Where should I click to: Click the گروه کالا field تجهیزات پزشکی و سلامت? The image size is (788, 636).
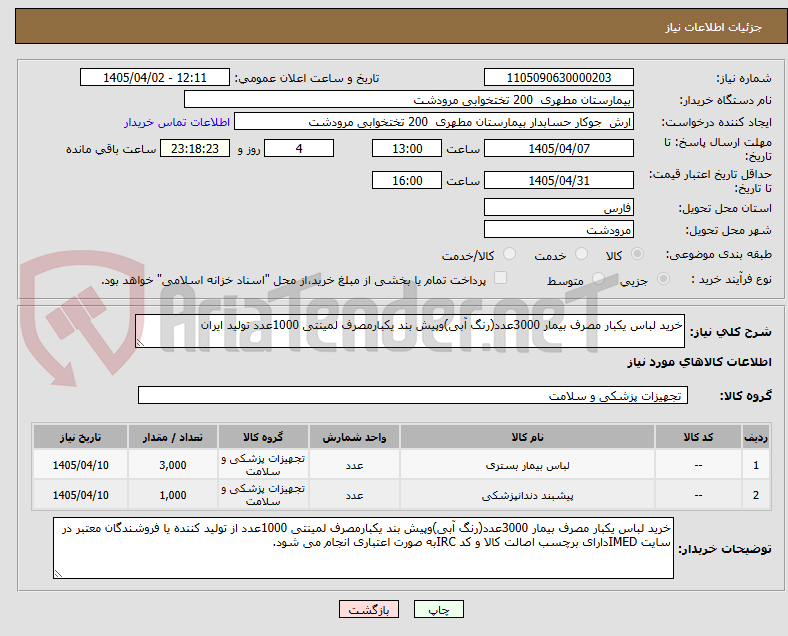(413, 395)
